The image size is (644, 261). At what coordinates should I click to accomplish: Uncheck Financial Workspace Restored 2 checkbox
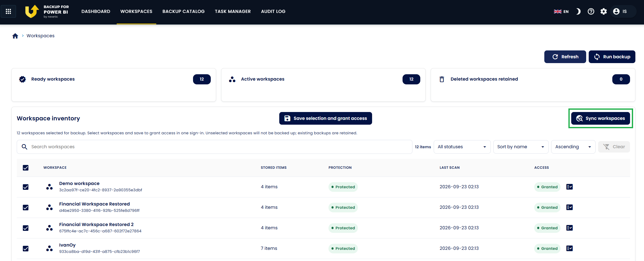[26, 228]
